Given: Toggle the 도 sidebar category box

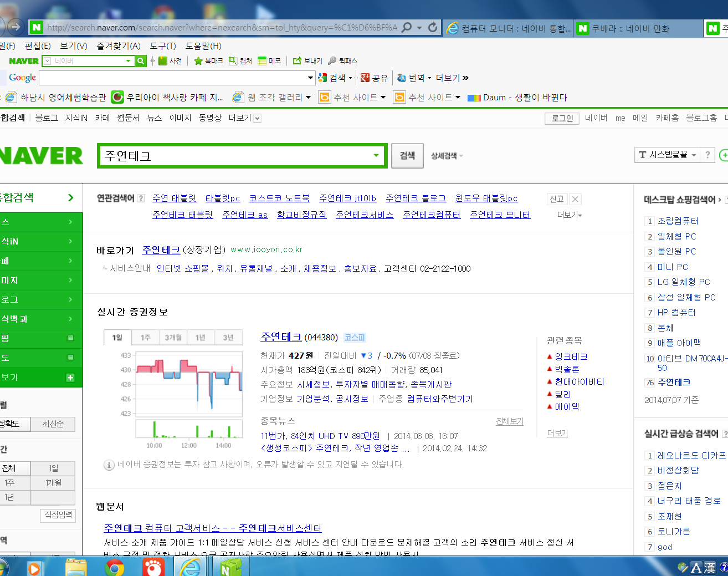Looking at the screenshot, I should click(x=70, y=358).
